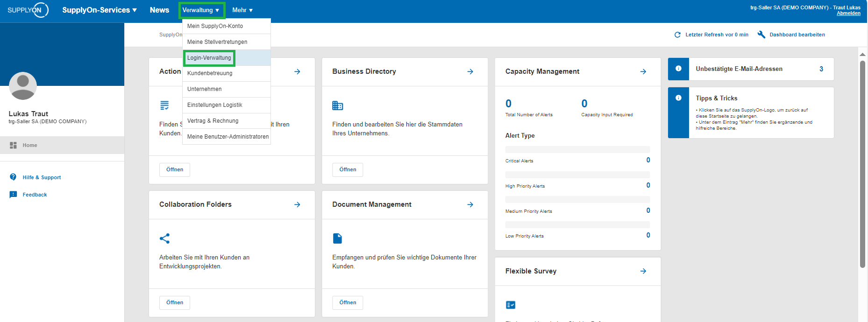The height and width of the screenshot is (322, 868).
Task: Expand the Mehr dropdown menu
Action: (242, 10)
